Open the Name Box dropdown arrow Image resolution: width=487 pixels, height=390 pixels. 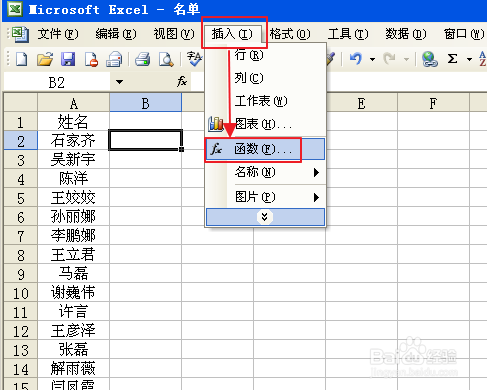click(119, 82)
